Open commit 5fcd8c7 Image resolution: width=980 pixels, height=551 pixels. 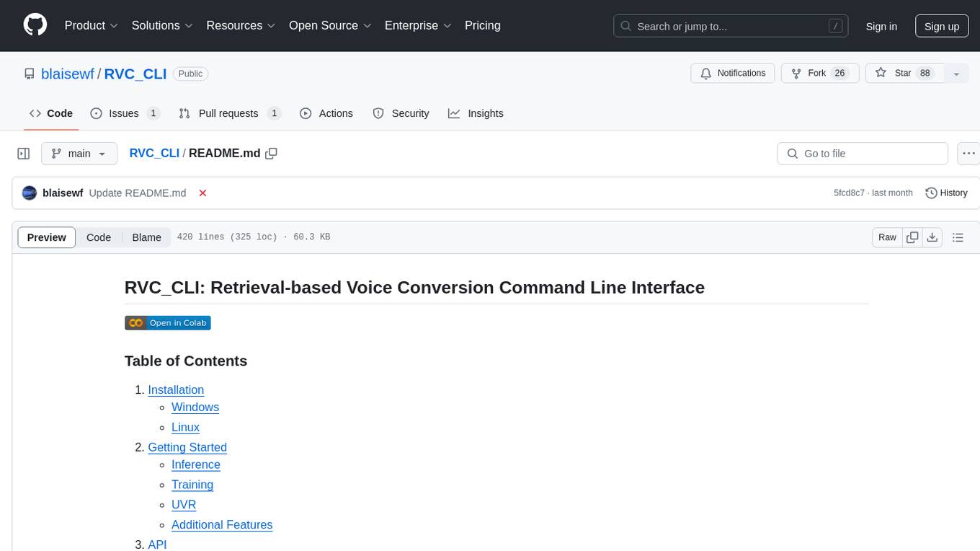pos(849,193)
